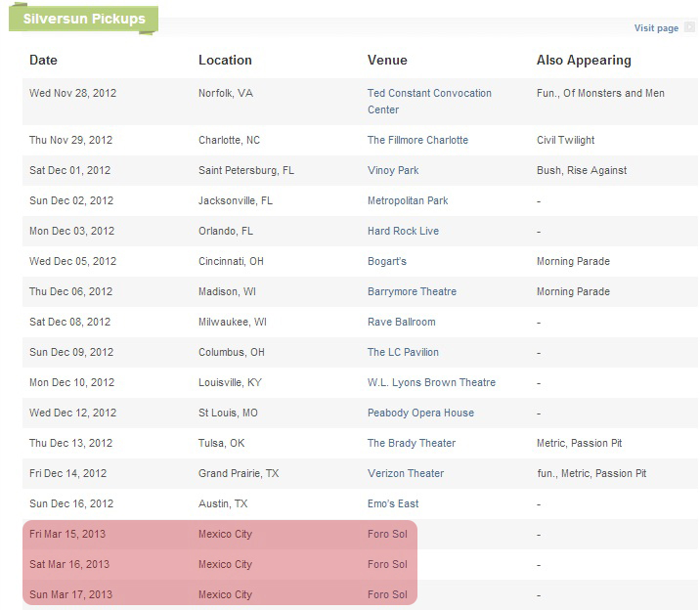Click the arrow icon beside Visit page

click(x=689, y=28)
